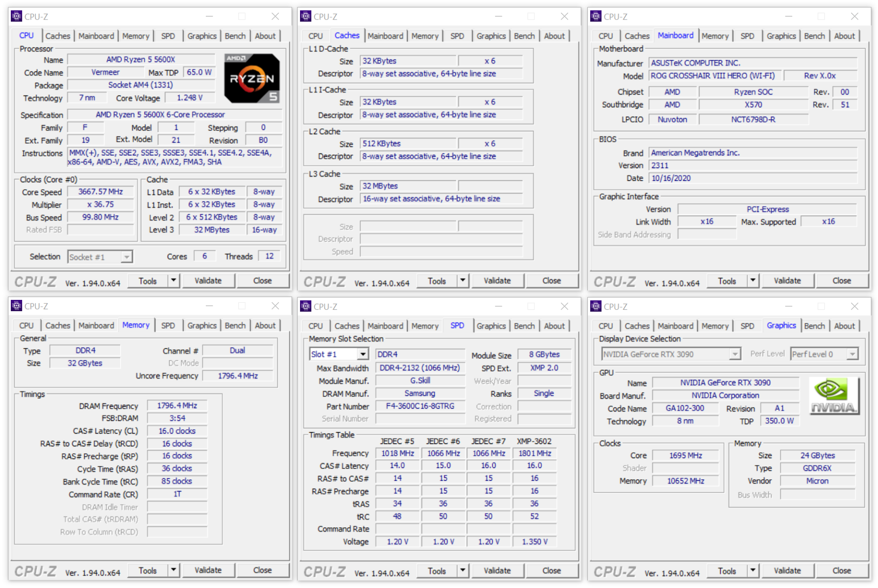Click the NVIDIA logo in Graphics window
The height and width of the screenshot is (588, 878).
tap(833, 396)
